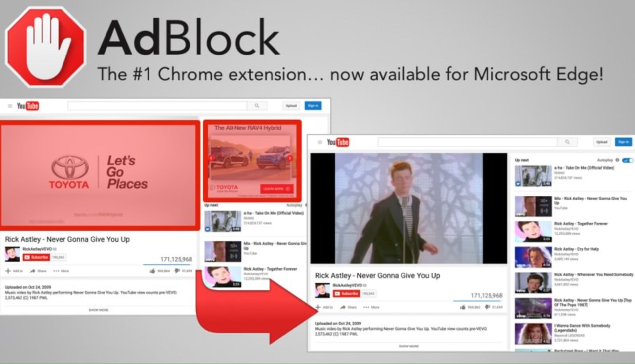Open the Upload menu item
Screen dimensions: 635x364
tap(603, 142)
